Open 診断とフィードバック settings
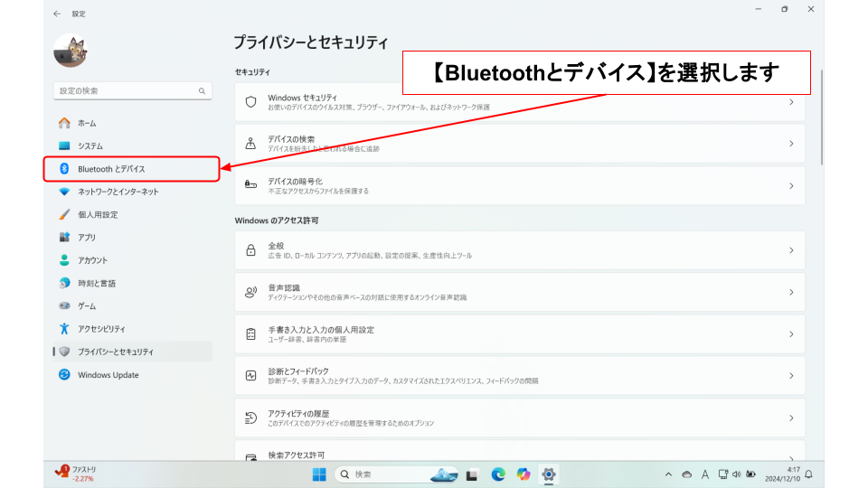 [520, 375]
